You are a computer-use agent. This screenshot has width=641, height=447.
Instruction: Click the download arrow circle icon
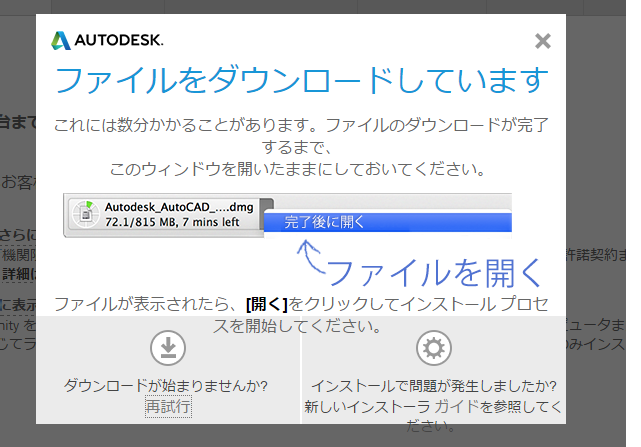click(x=168, y=348)
